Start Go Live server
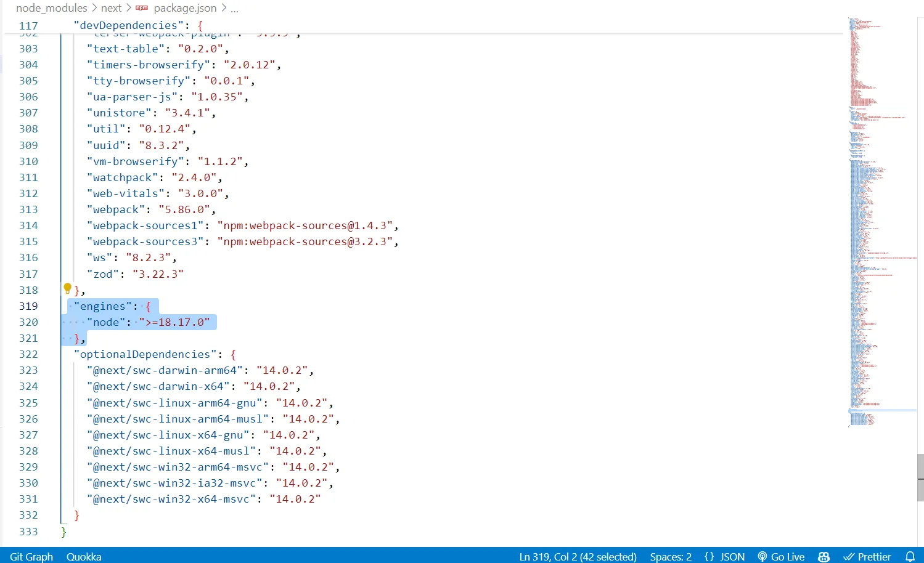Screen dimensions: 924x563 781,556
